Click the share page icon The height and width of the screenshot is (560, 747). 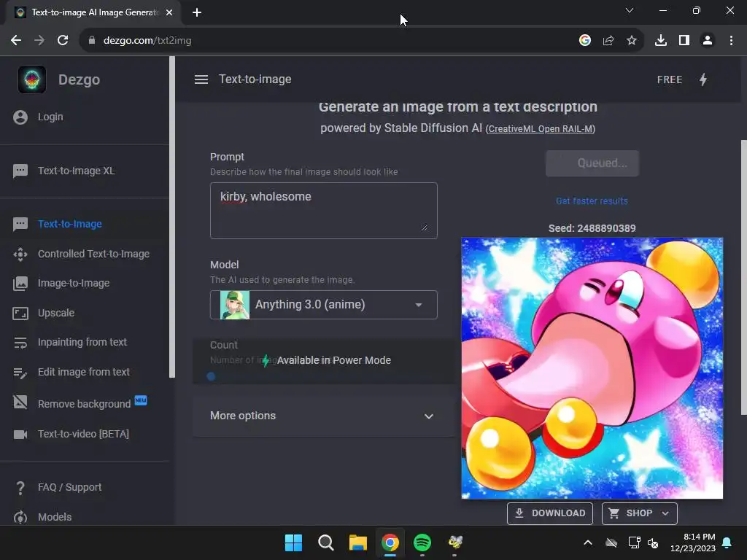608,41
